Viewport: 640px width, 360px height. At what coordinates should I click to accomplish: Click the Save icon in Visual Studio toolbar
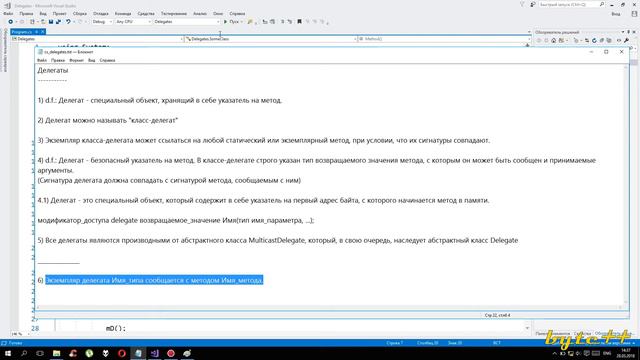(x=51, y=22)
